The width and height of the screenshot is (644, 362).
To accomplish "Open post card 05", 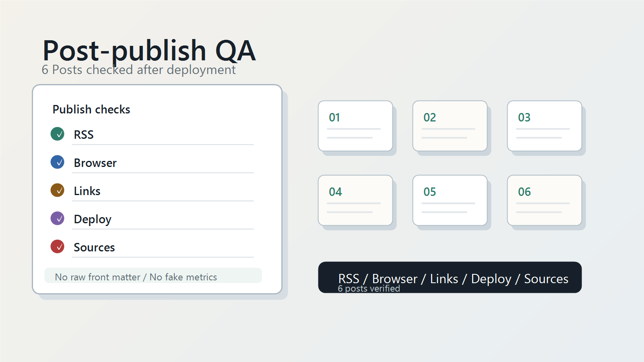I will coord(450,200).
